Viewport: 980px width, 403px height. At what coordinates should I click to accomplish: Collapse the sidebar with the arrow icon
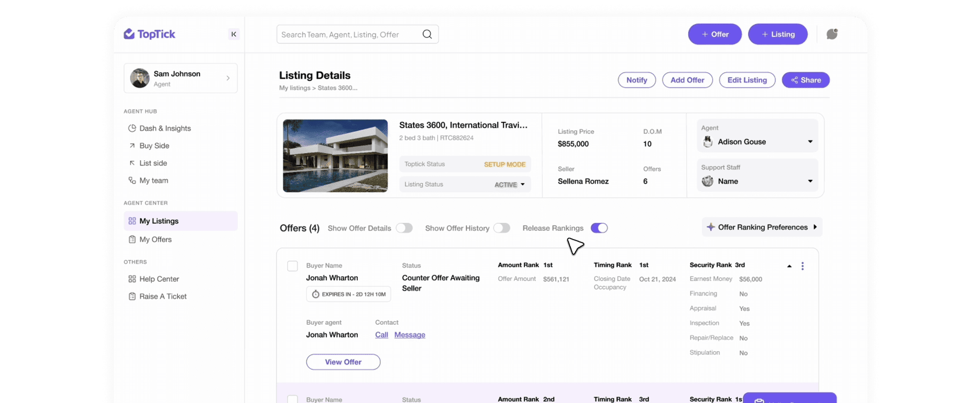coord(234,34)
